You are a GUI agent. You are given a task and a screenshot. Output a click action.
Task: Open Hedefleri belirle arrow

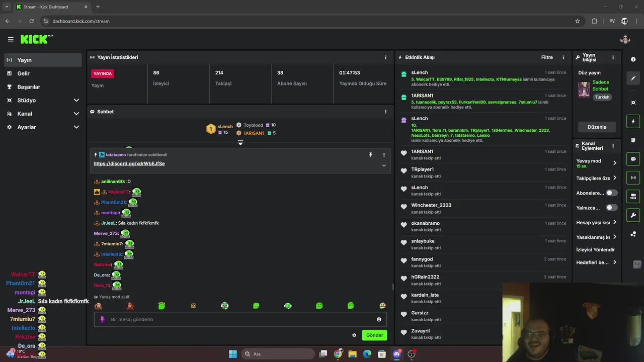click(614, 262)
